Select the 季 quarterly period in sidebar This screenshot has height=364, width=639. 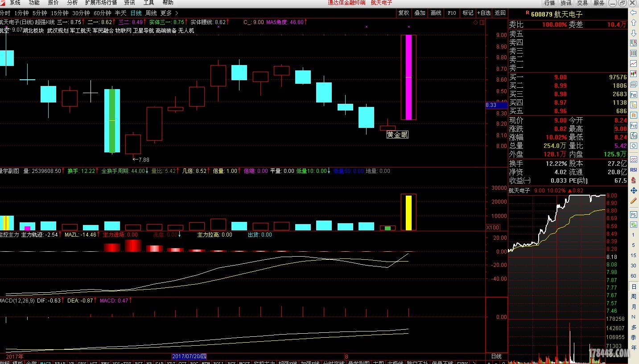634,337
